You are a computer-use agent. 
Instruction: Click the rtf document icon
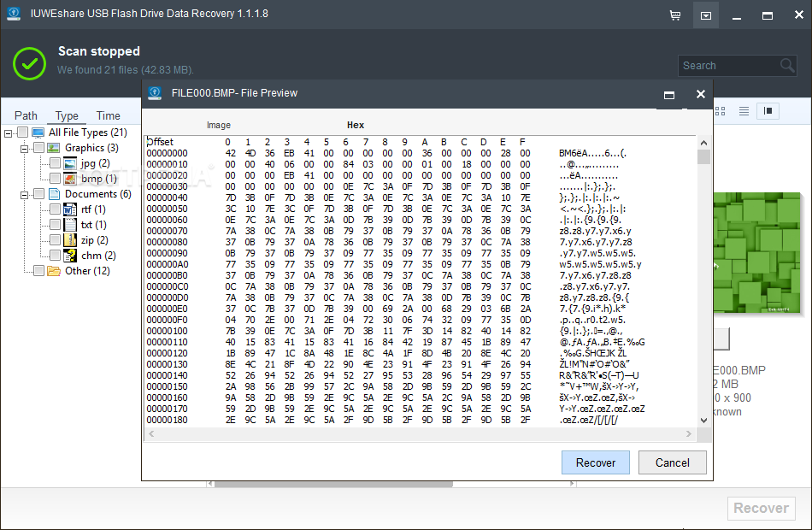tap(70, 209)
